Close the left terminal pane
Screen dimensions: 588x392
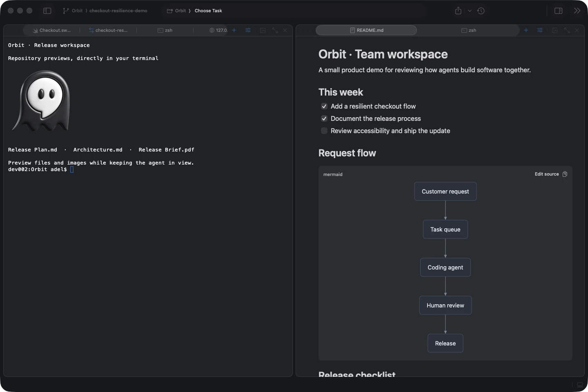[285, 30]
